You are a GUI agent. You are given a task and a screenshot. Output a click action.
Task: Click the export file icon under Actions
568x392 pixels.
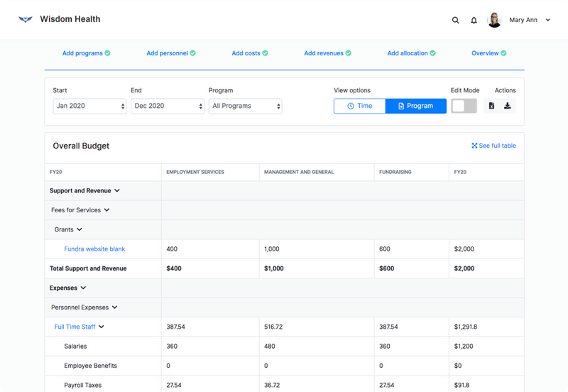pyautogui.click(x=491, y=106)
